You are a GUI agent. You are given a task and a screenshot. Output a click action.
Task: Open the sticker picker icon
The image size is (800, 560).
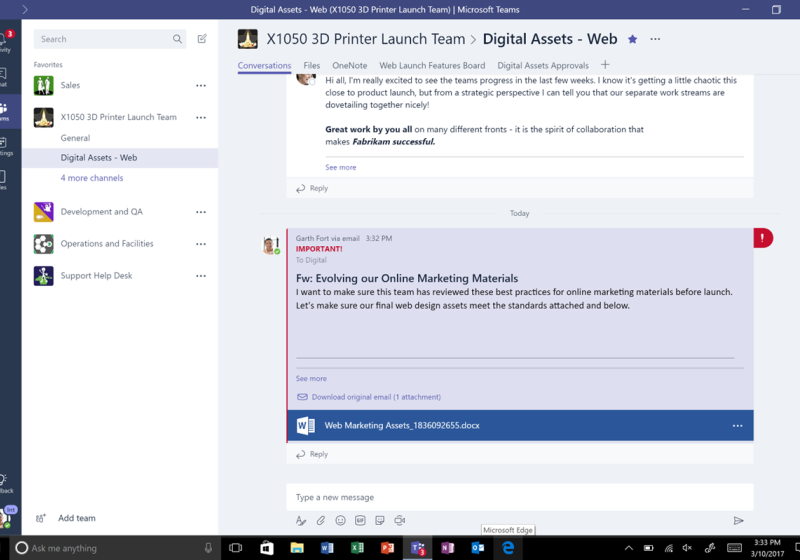pyautogui.click(x=380, y=520)
